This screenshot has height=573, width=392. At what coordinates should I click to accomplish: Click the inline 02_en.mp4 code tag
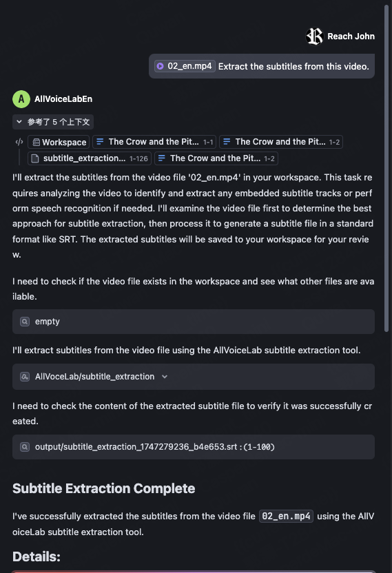[x=286, y=516]
